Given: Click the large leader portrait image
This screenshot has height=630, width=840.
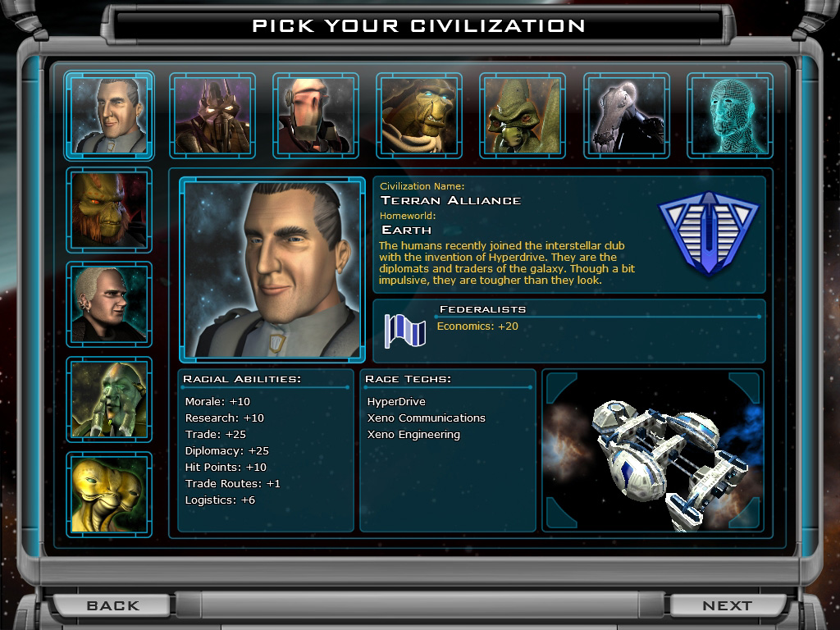Looking at the screenshot, I should pos(272,269).
